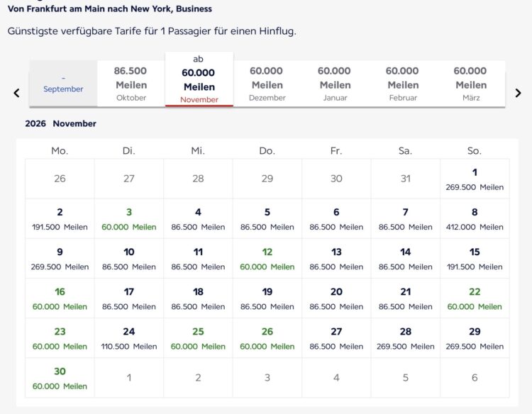Select the September month tab
532x414 pixels.
(63, 84)
